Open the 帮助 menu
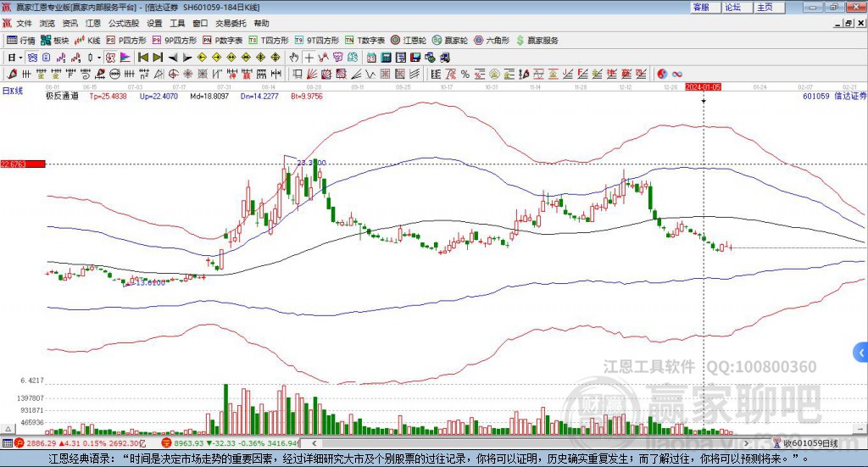Viewport: 868px width, 467px height. (x=261, y=23)
